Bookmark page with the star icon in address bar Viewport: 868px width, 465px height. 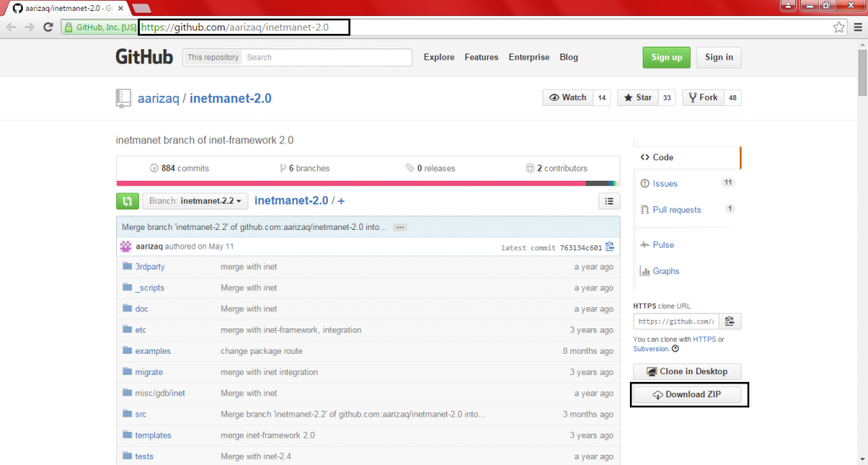coord(838,27)
